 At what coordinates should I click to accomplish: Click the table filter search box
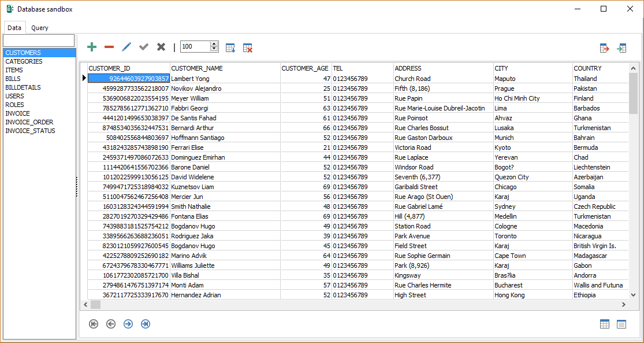(39, 40)
